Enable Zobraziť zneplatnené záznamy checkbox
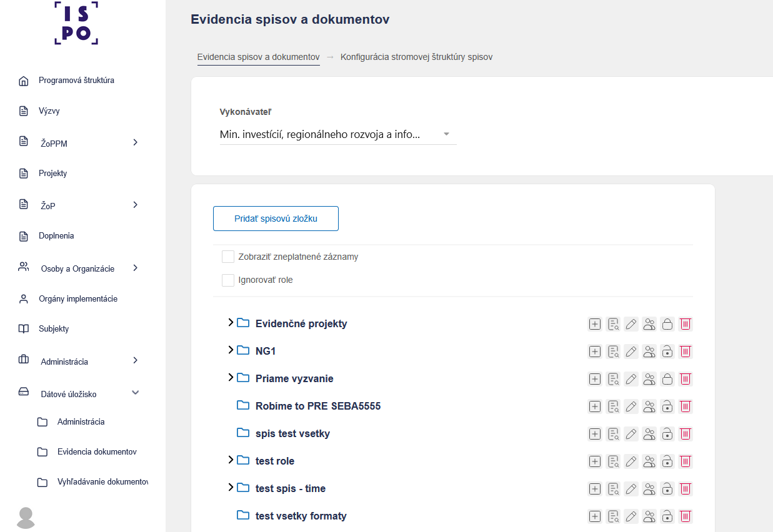773x532 pixels. coord(228,257)
